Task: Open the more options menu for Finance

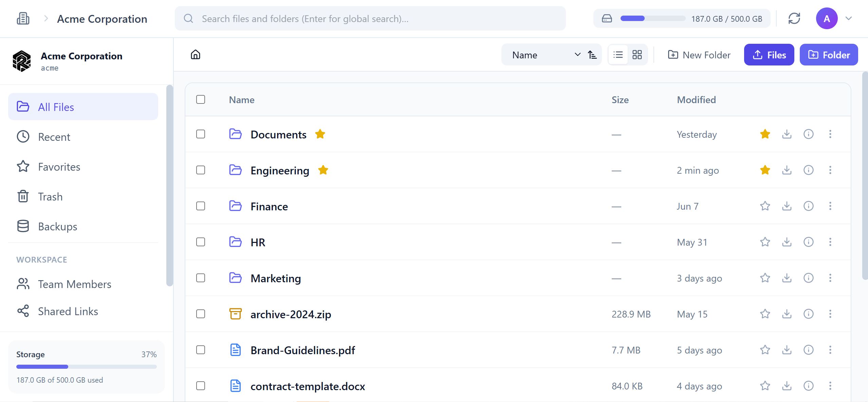Action: click(830, 206)
